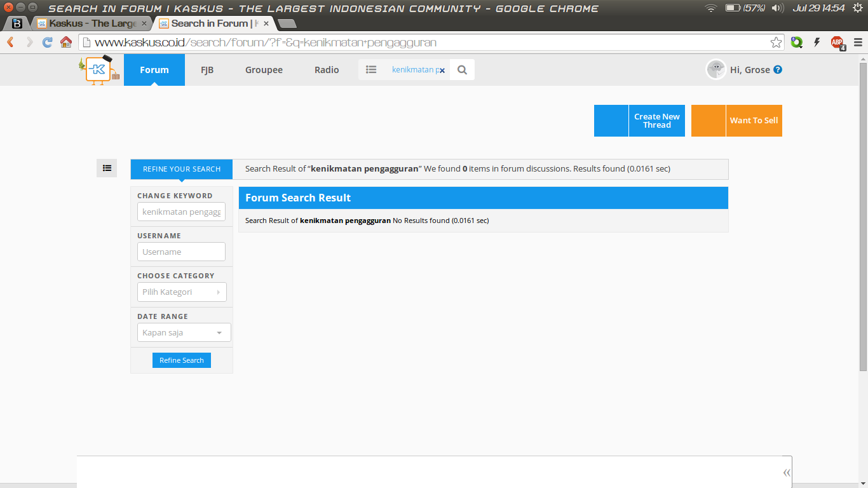Go back with the browser back arrow
The image size is (868, 488).
coord(10,43)
